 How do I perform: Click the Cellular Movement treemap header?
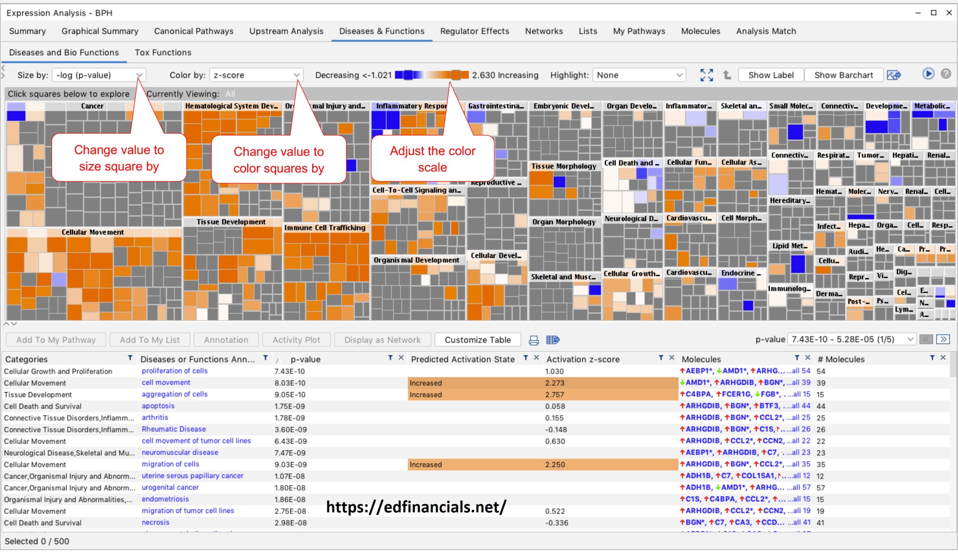[x=93, y=232]
